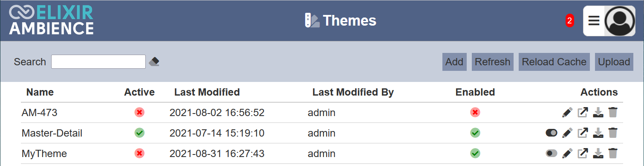The height and width of the screenshot is (166, 644).
Task: Upload a new theme
Action: 614,62
